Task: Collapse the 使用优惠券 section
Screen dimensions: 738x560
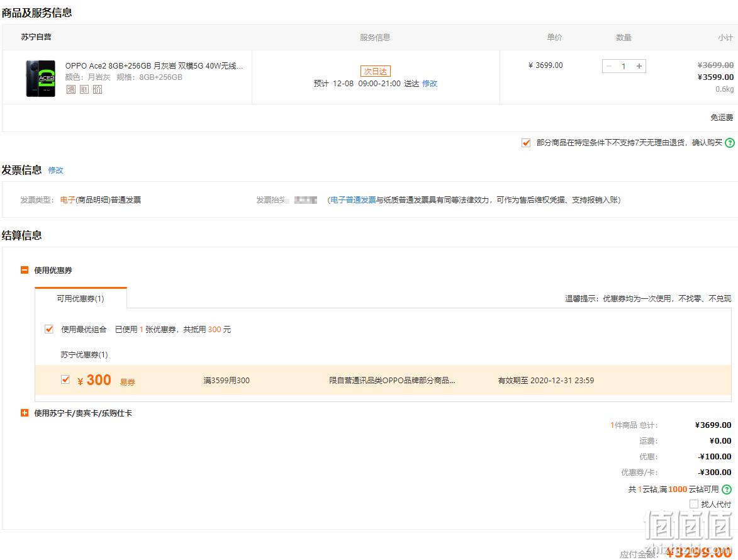Action: pos(25,270)
